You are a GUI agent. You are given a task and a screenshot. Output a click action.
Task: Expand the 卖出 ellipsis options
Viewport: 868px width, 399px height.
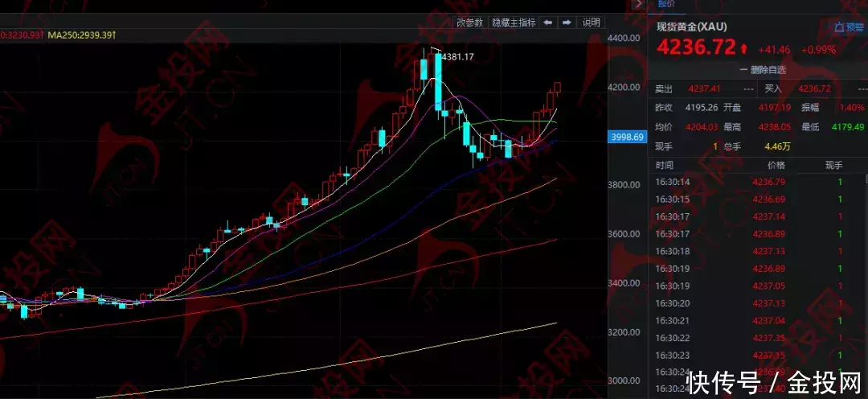point(748,88)
